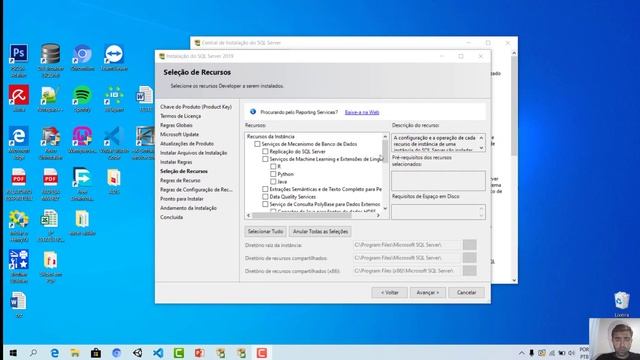The image size is (640, 360).
Task: Open the Excel file on the desktop
Action: pos(50,220)
